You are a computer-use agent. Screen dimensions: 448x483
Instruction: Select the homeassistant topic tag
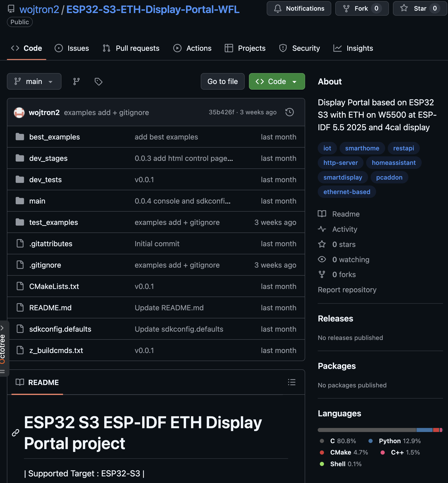[393, 163]
